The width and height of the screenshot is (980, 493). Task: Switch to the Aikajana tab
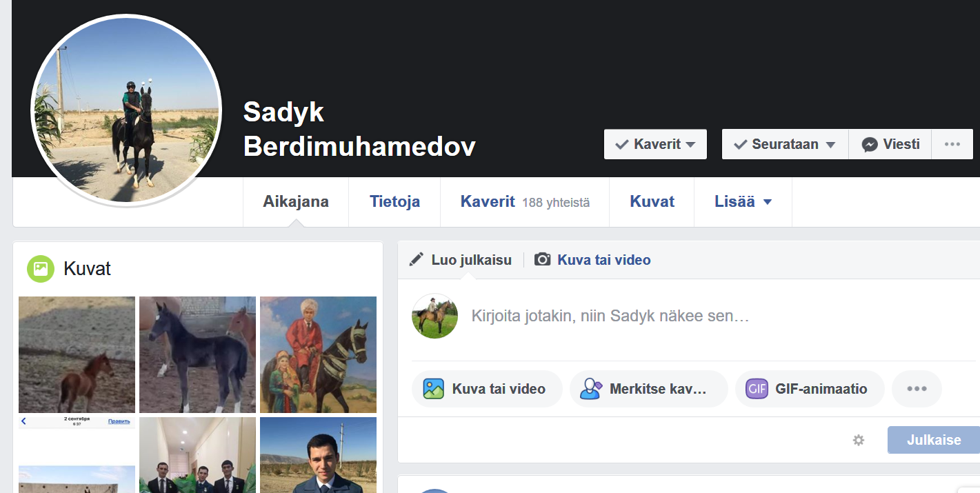296,202
